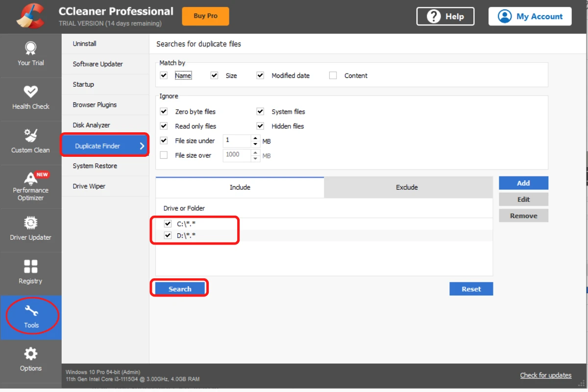Open Driver Updater
The image size is (588, 392).
(x=30, y=230)
